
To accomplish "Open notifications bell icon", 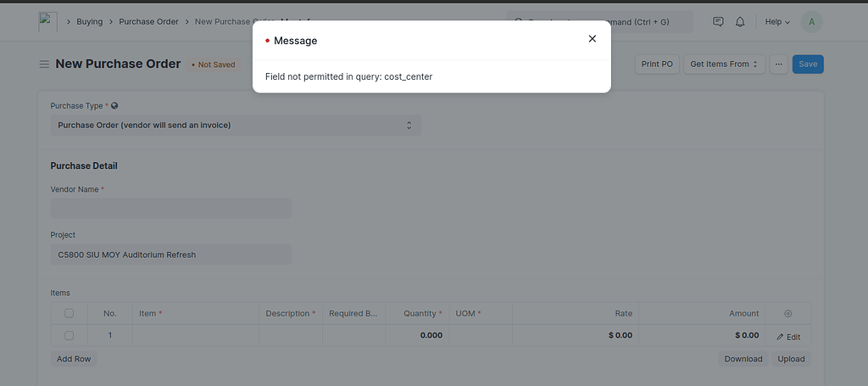I will [740, 21].
